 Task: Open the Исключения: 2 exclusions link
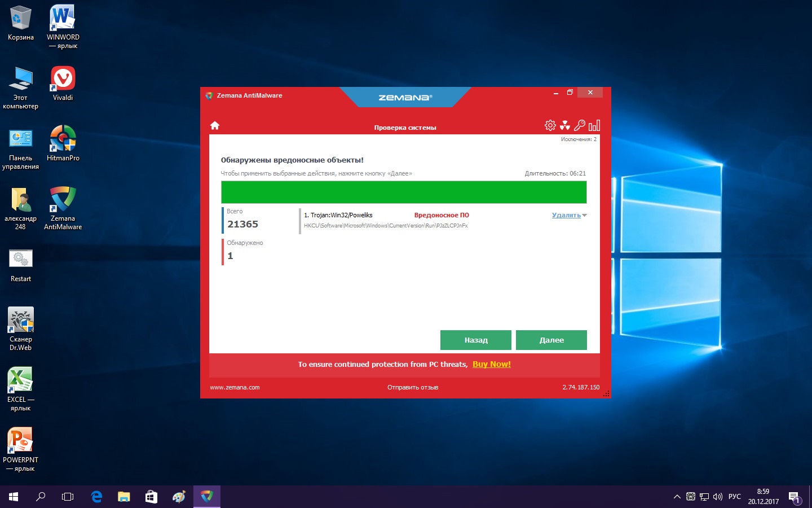[x=579, y=139]
